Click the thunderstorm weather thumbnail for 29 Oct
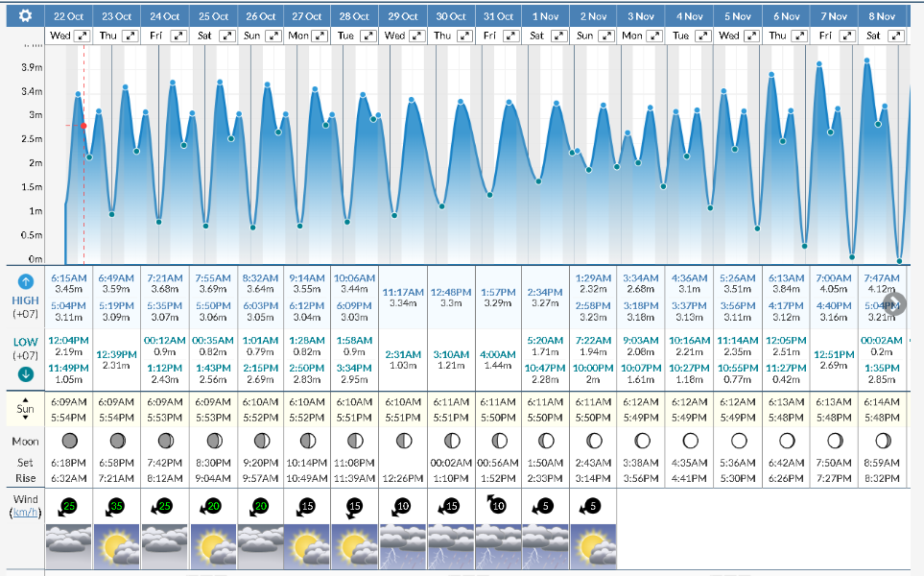924x576 pixels. [x=404, y=548]
